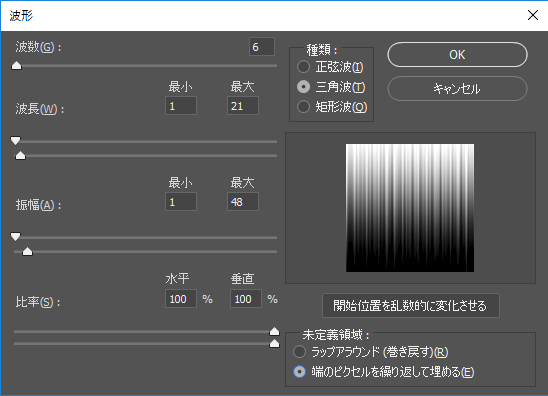This screenshot has height=396, width=548.
Task: Click the 波長(W) label
Action: (x=39, y=109)
